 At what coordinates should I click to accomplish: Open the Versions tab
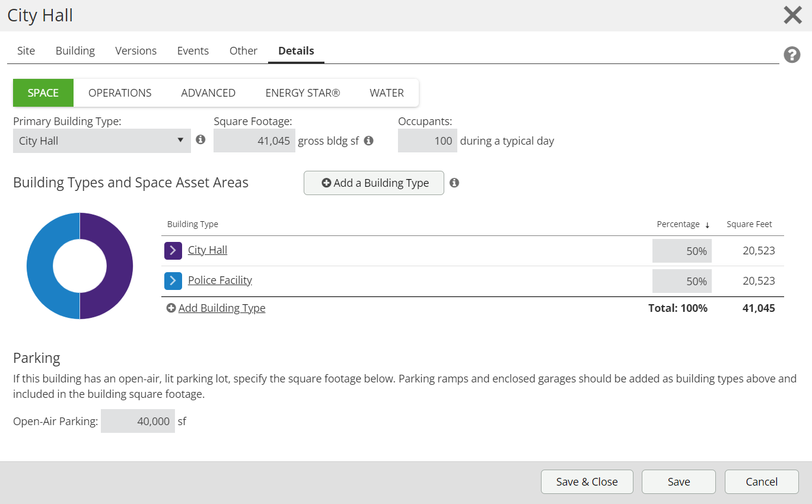(x=136, y=51)
